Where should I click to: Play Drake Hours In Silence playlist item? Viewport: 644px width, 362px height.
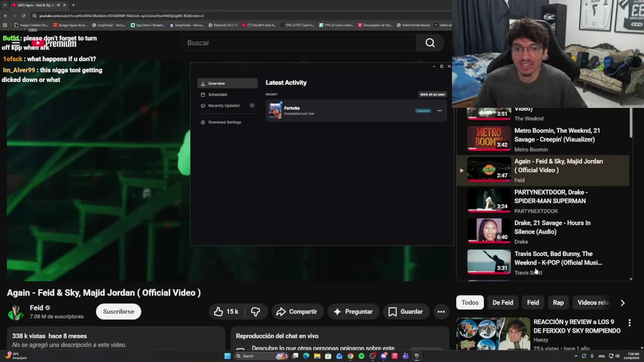[543, 232]
